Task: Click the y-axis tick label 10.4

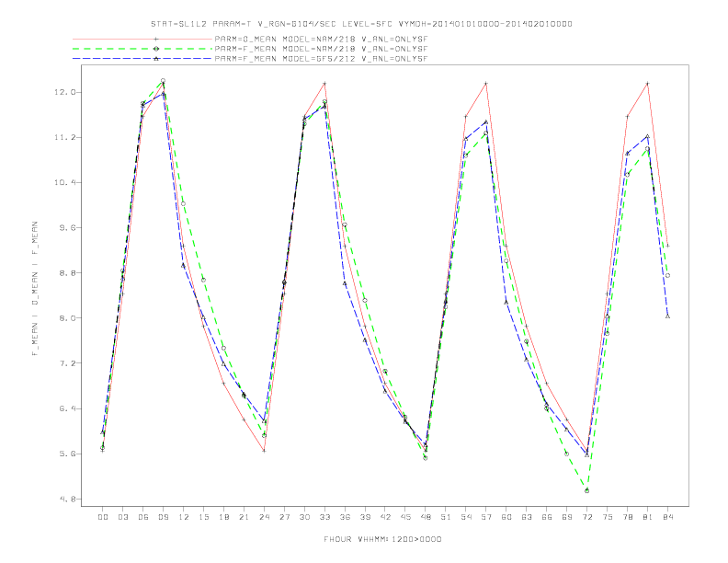Action: [64, 182]
